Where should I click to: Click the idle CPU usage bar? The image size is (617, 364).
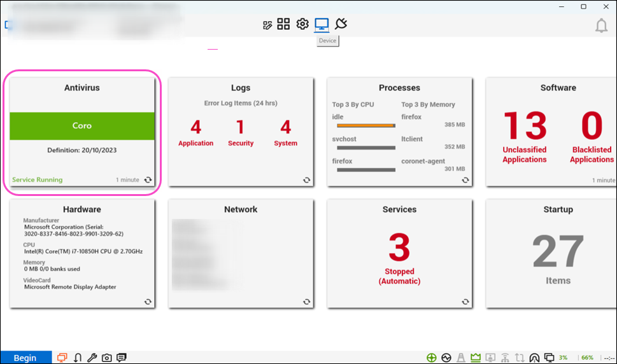click(x=366, y=125)
